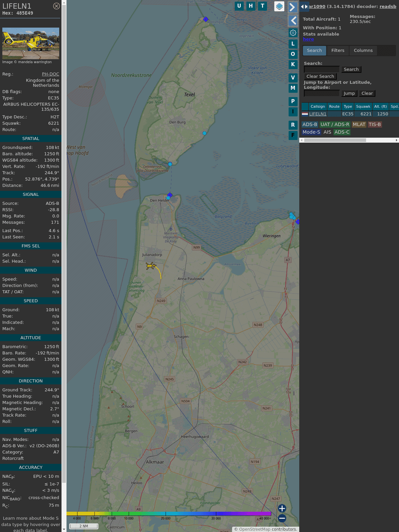The image size is (399, 532).
Task: Click the yellow helicopter icon on map
Action: (151, 265)
